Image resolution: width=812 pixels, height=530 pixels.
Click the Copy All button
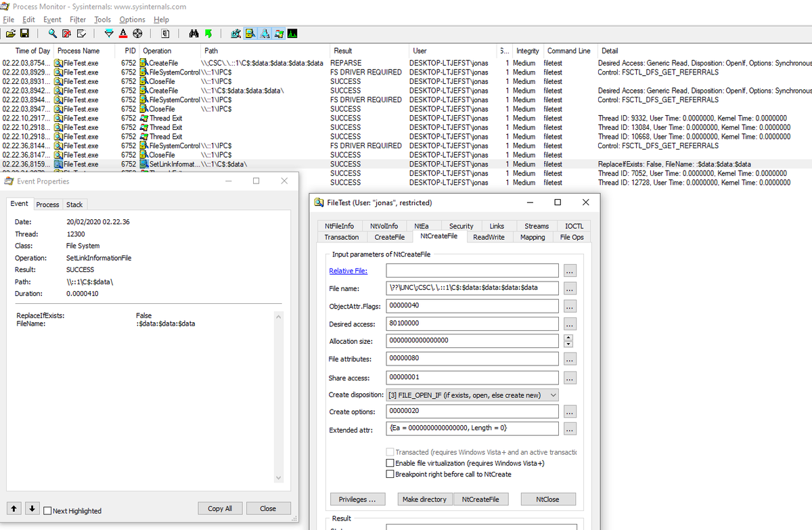(220, 508)
